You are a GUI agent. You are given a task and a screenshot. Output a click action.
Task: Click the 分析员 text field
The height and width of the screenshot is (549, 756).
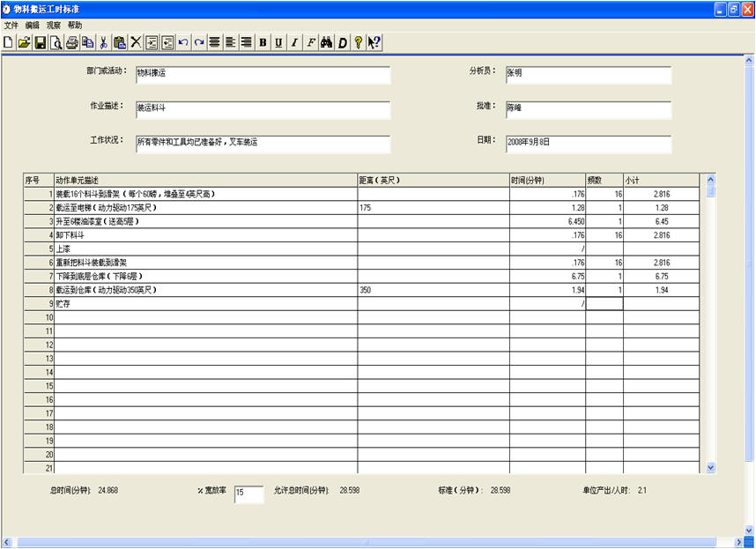587,75
